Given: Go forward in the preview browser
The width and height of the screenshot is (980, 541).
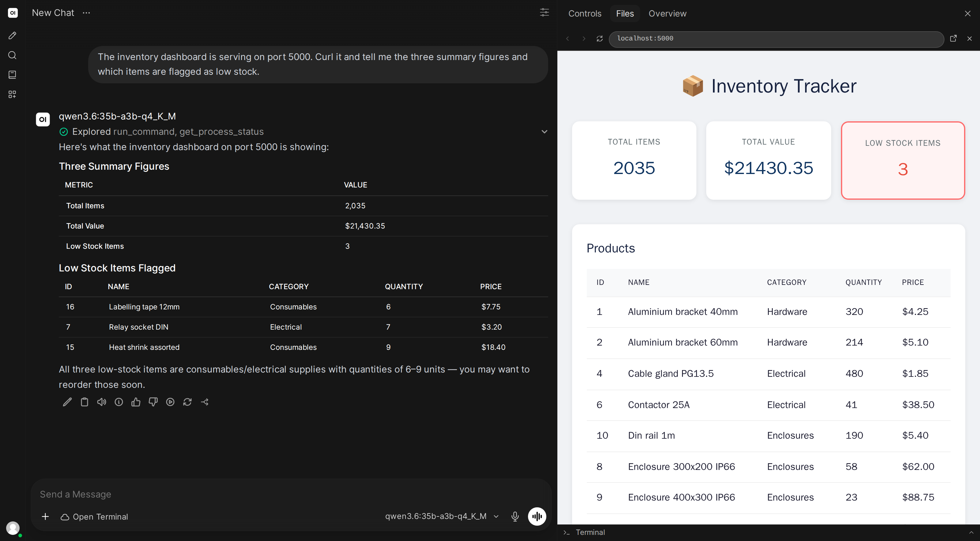Looking at the screenshot, I should (x=584, y=38).
